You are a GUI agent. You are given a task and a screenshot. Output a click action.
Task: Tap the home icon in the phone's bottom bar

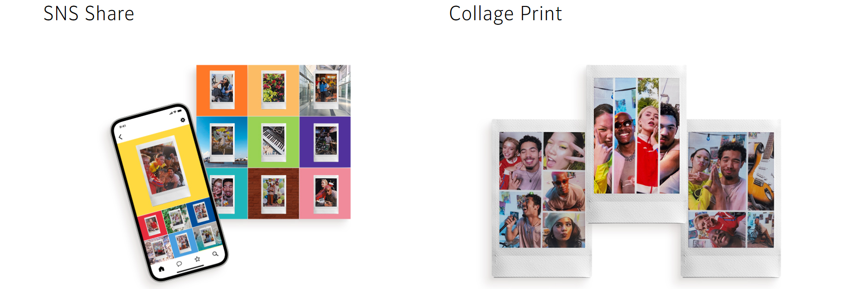pos(162,269)
